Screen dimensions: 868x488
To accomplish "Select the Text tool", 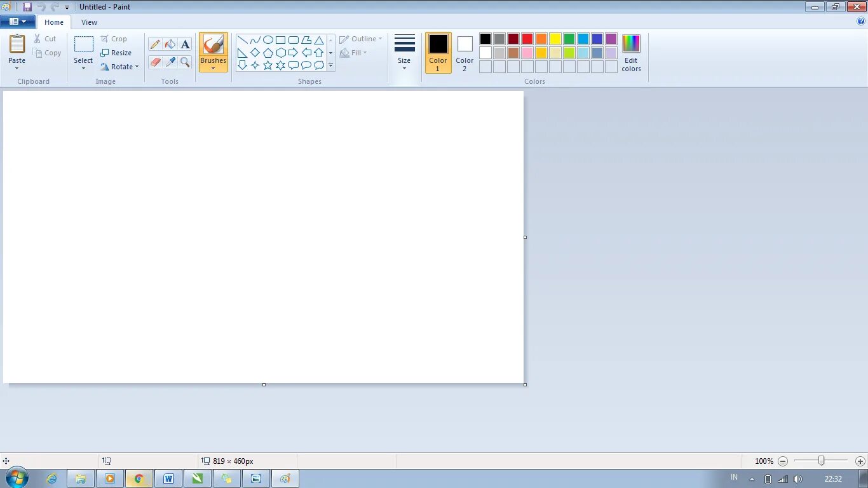I will (185, 44).
